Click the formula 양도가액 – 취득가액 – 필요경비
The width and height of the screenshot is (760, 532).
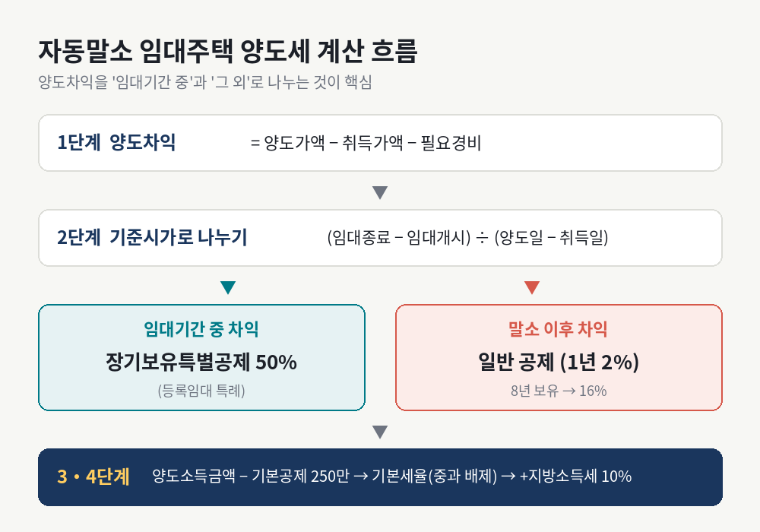(366, 143)
